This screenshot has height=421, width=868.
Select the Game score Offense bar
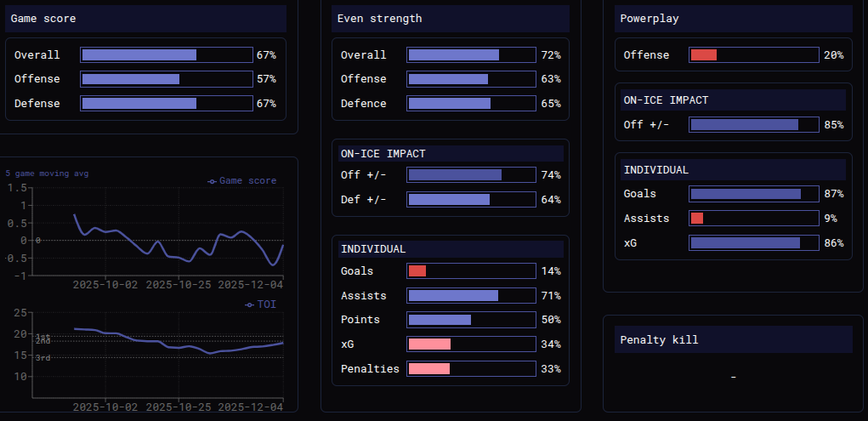click(167, 79)
